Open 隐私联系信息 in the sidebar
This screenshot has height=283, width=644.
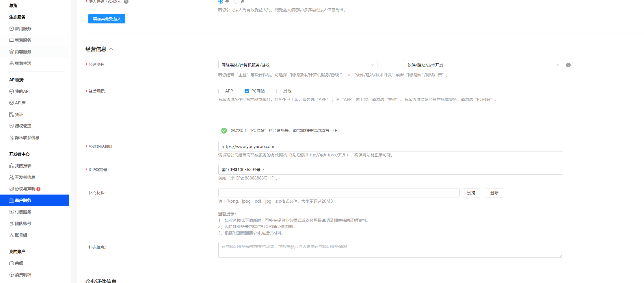point(34,138)
